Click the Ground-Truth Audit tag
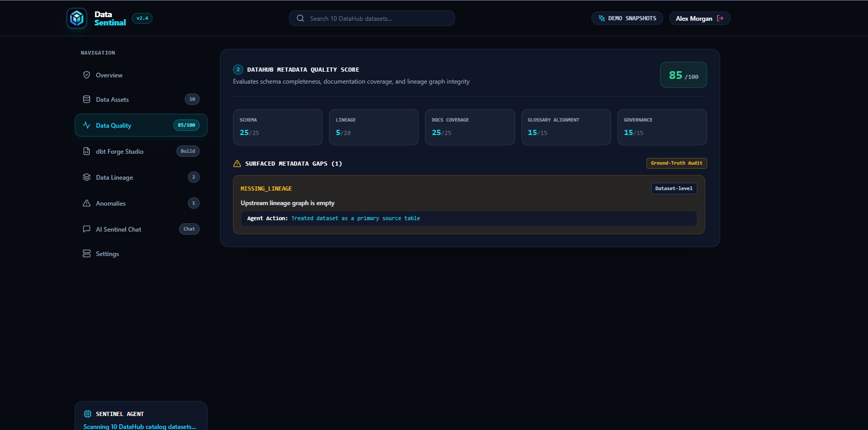Screen dimensions: 868x430 [x=677, y=163]
